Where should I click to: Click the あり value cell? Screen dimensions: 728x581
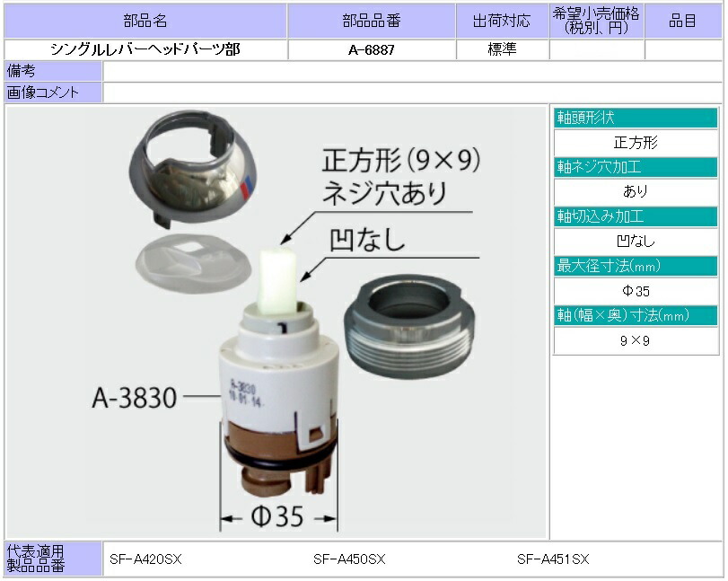click(635, 191)
